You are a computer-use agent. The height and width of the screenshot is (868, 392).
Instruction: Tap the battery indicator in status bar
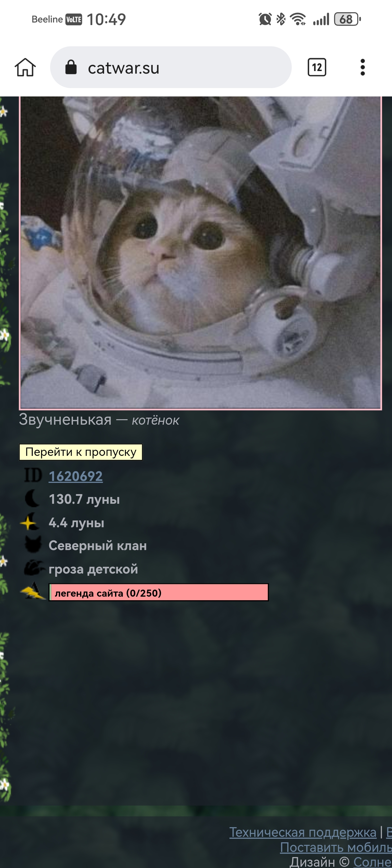pos(347,19)
